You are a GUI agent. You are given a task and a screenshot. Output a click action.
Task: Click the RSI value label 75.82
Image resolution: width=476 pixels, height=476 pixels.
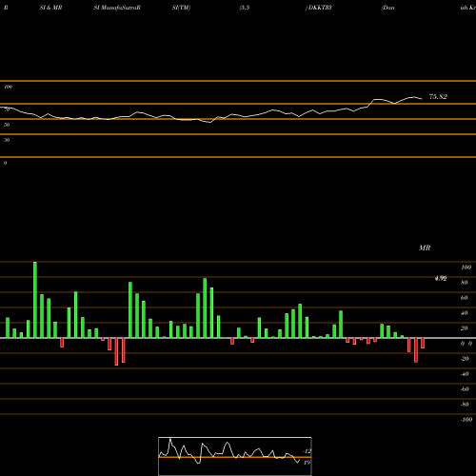coord(438,97)
